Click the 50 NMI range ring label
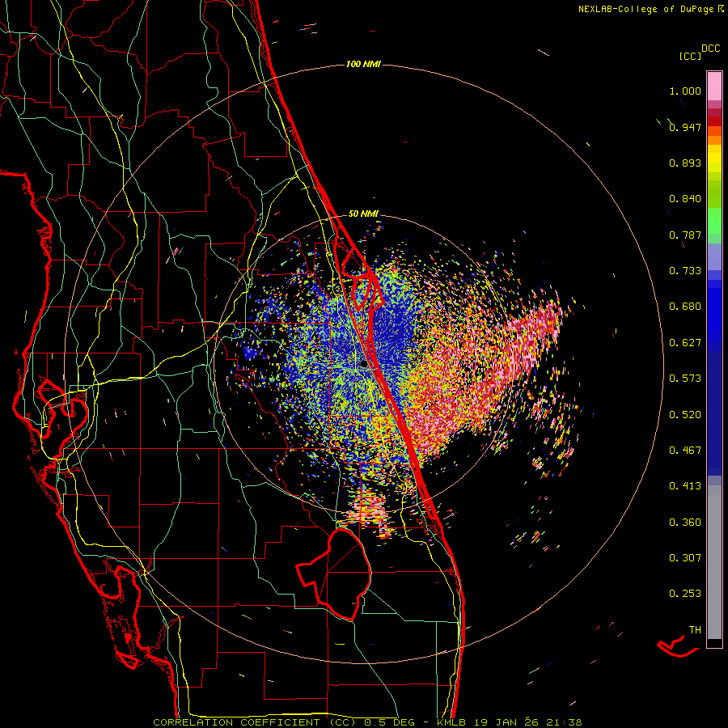The height and width of the screenshot is (728, 728). point(363,214)
